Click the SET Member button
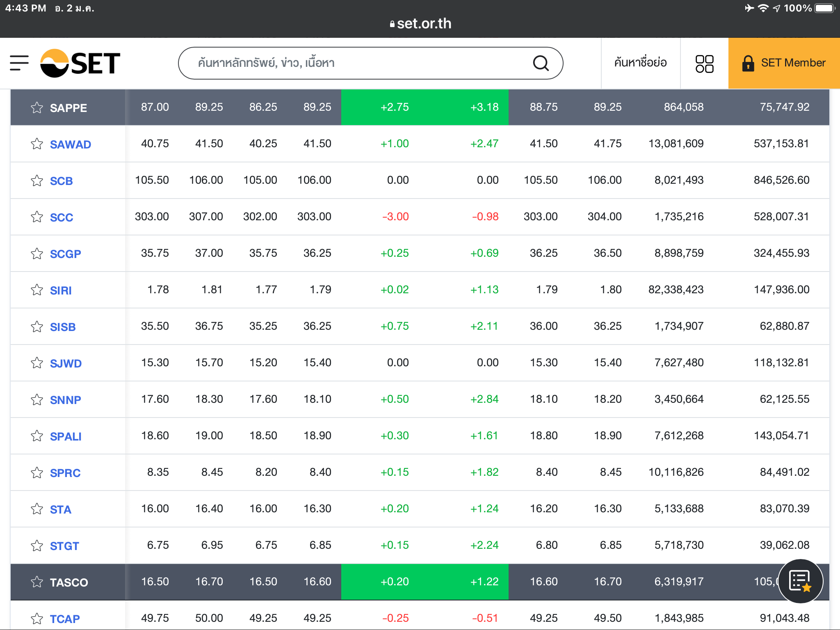The image size is (840, 630). [x=784, y=63]
